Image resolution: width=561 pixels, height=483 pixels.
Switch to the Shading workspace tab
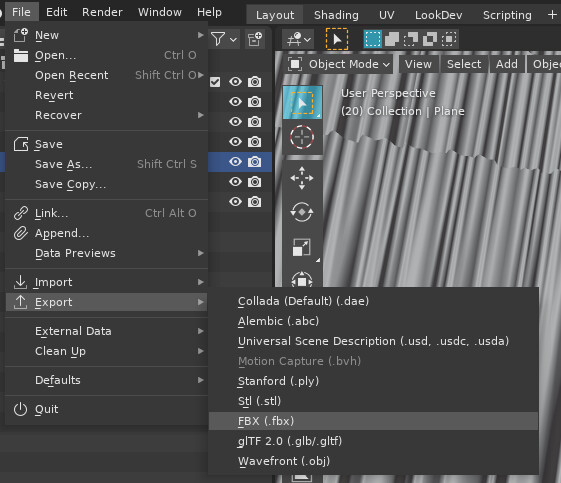pos(336,15)
